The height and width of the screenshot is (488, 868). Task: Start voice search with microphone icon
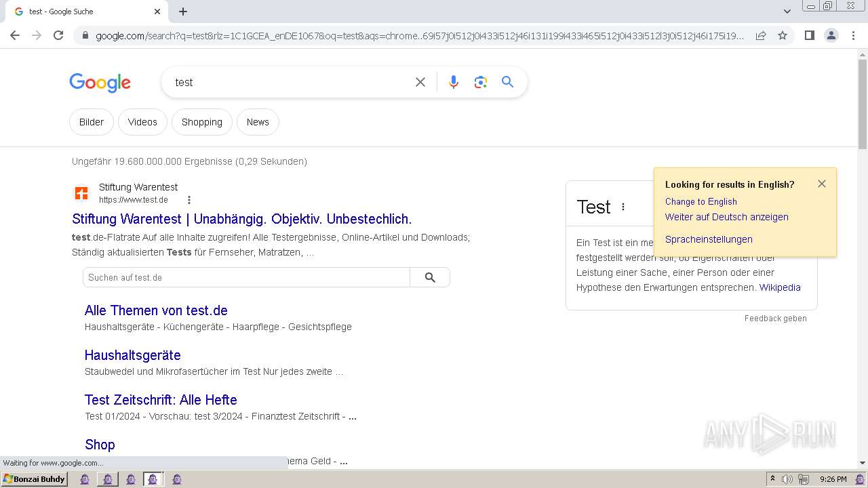pyautogui.click(x=454, y=82)
